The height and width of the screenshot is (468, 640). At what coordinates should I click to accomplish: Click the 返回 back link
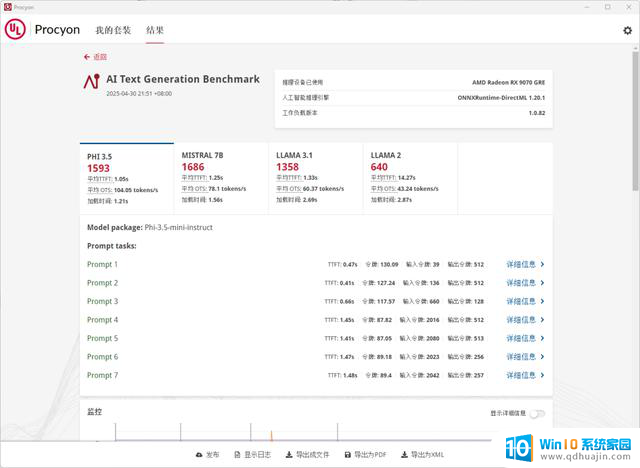coord(100,57)
